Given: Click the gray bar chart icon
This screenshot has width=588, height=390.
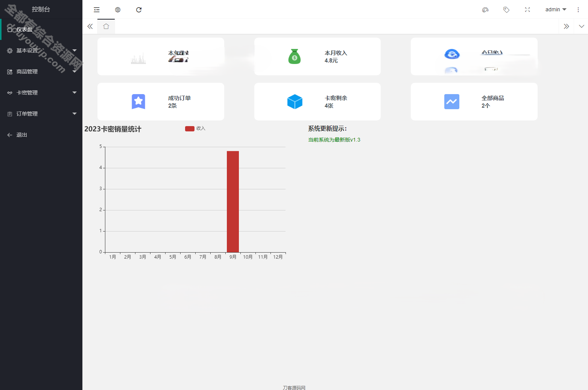Looking at the screenshot, I should tap(138, 58).
